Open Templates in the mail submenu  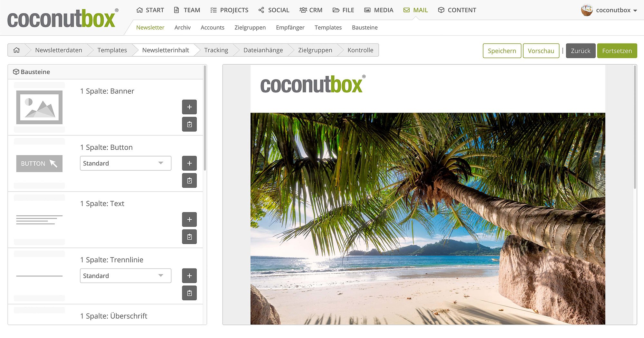pos(328,27)
